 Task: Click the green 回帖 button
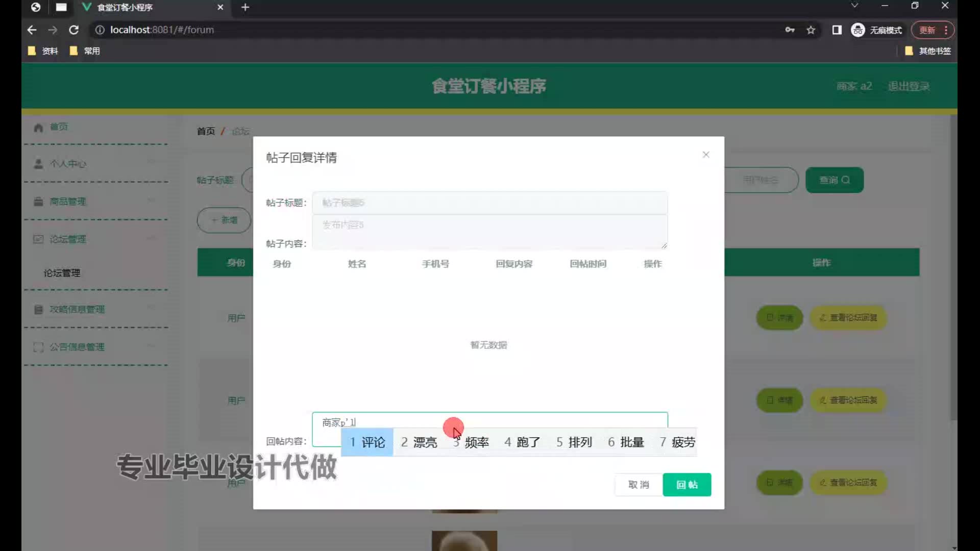tap(687, 485)
